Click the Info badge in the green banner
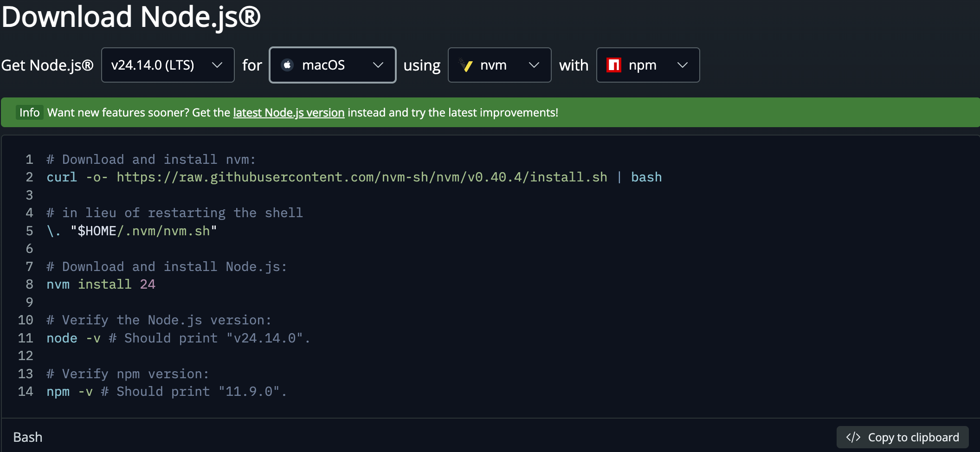The image size is (980, 452). pyautogui.click(x=29, y=113)
